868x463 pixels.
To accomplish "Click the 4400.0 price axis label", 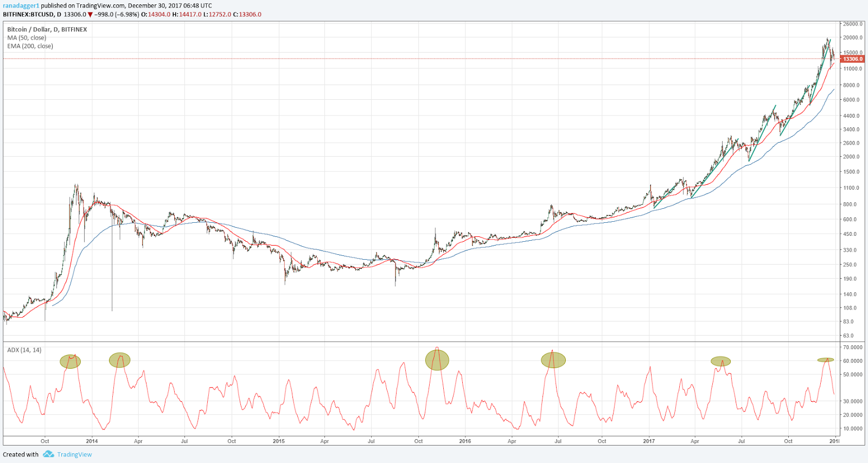I will (851, 116).
